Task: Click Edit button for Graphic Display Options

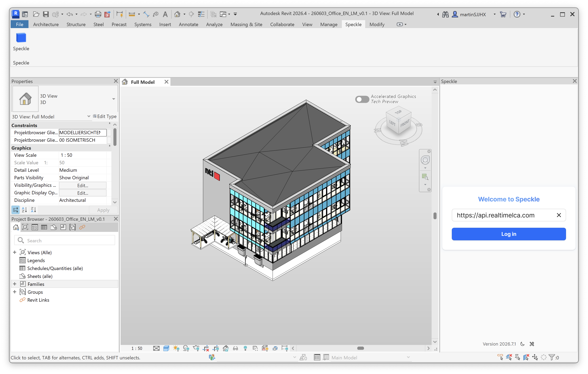Action: point(82,193)
